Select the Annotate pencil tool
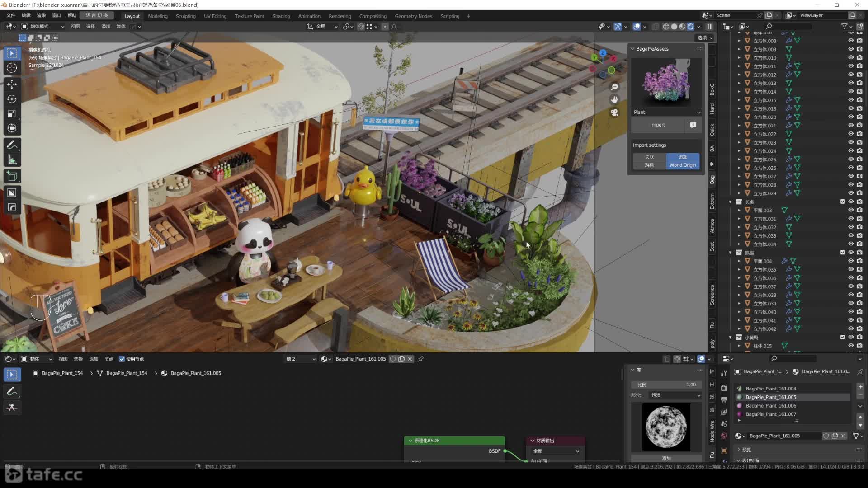Viewport: 868px width, 488px height. tap(12, 145)
